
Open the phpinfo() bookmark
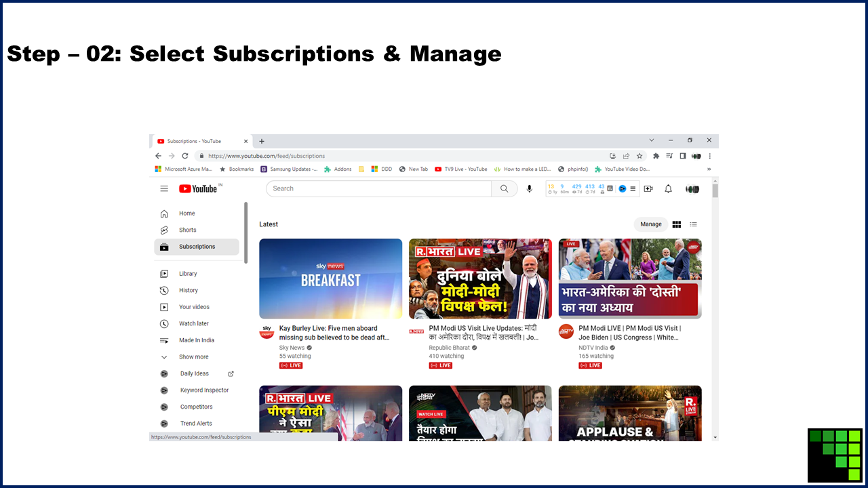pos(573,169)
